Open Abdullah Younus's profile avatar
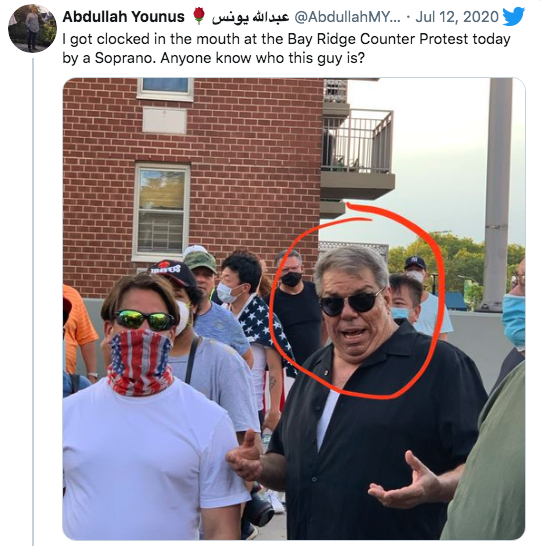 (x=32, y=28)
